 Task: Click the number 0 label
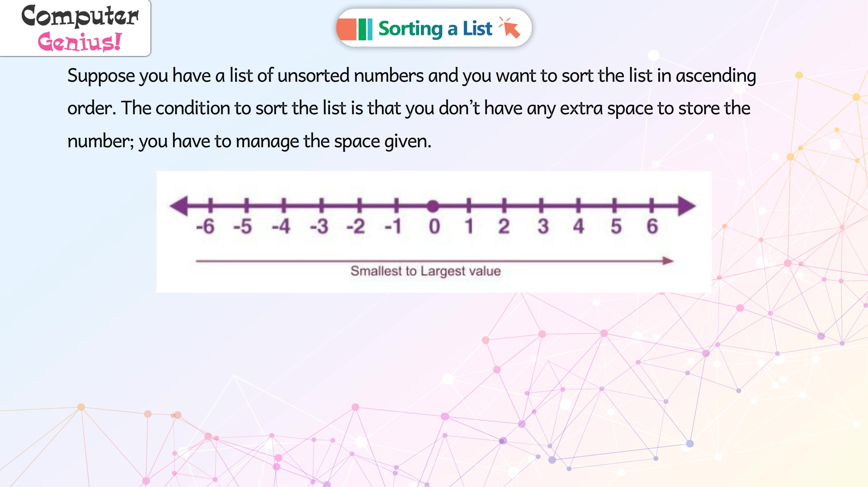pos(434,226)
